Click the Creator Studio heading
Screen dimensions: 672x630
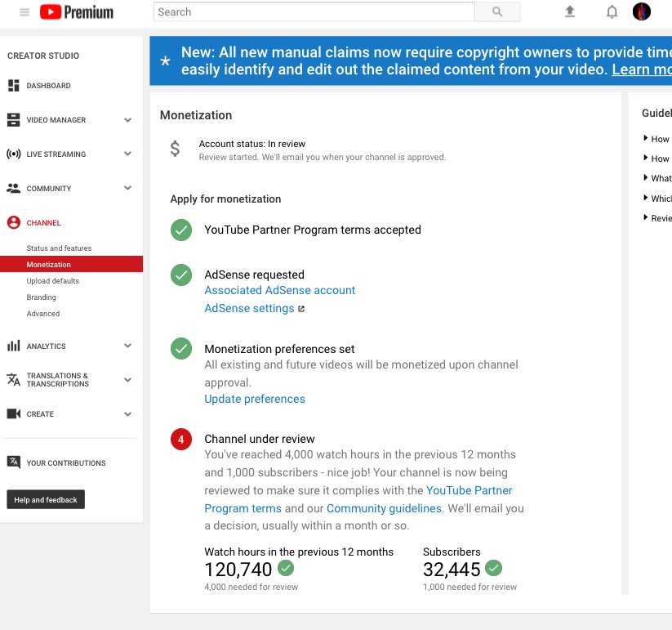[x=43, y=56]
